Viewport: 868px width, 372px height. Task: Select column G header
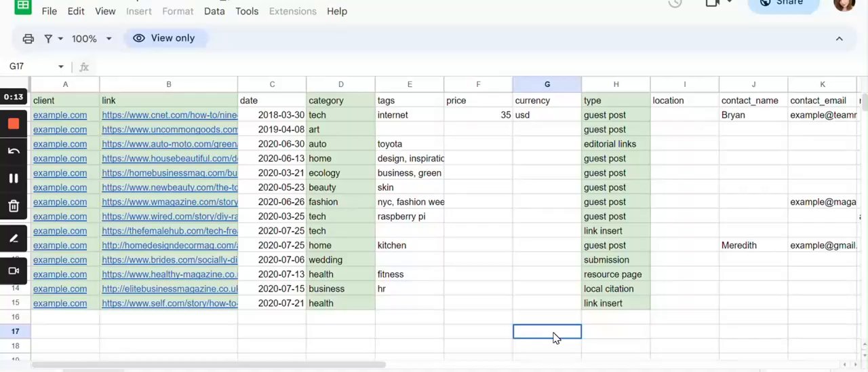(x=547, y=84)
